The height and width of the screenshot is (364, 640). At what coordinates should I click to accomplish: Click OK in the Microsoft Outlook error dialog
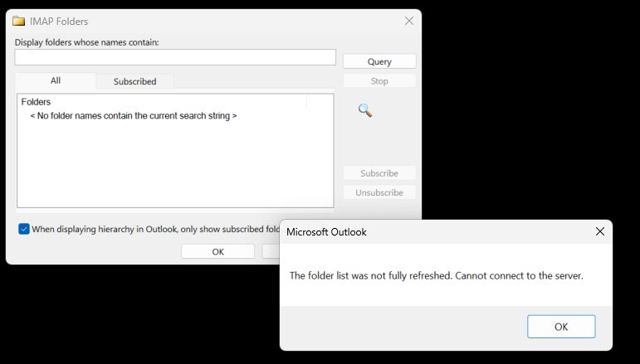[561, 327]
